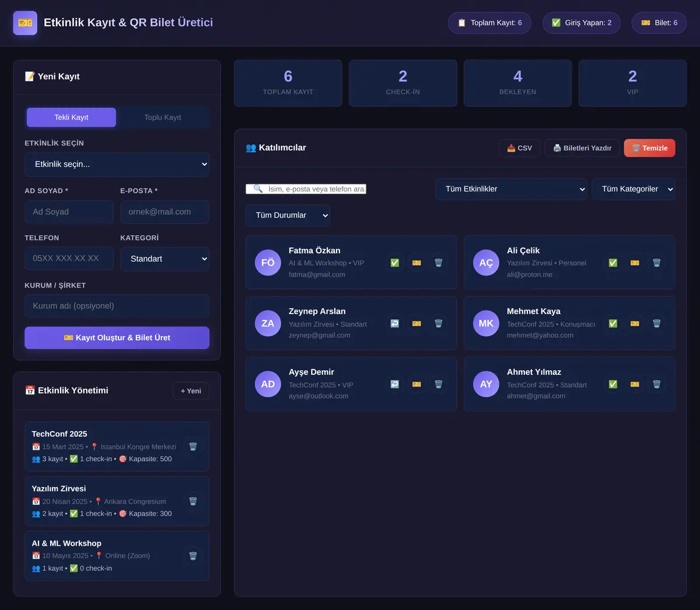Show Mehmet Kaya's ticket
Image resolution: width=700 pixels, height=610 pixels.
(x=635, y=323)
